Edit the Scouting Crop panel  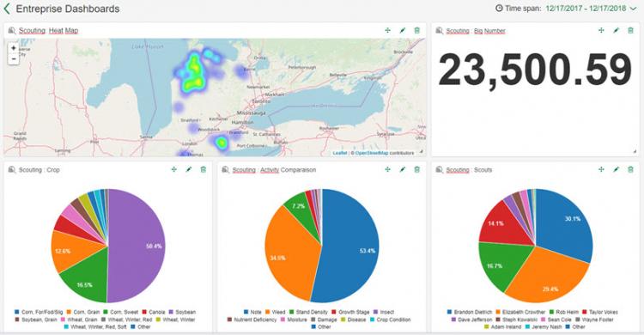(x=189, y=169)
